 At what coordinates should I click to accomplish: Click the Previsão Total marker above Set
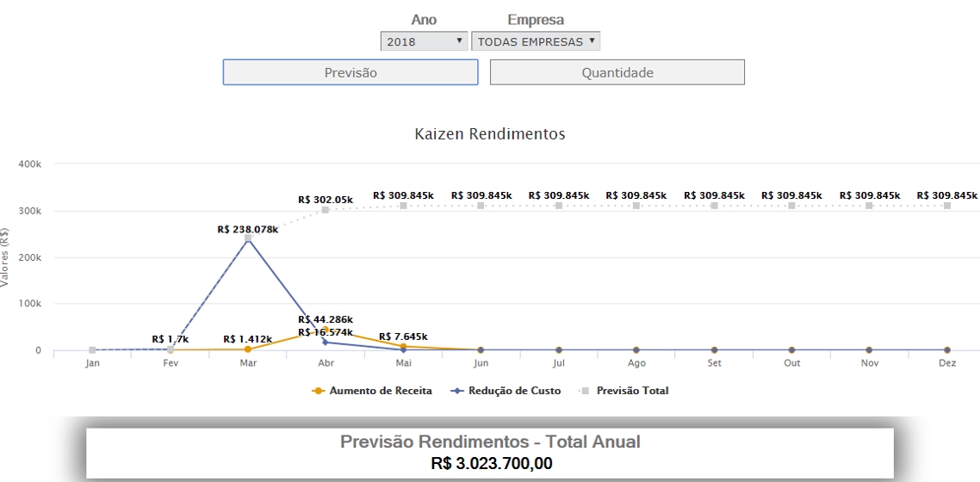click(x=715, y=206)
